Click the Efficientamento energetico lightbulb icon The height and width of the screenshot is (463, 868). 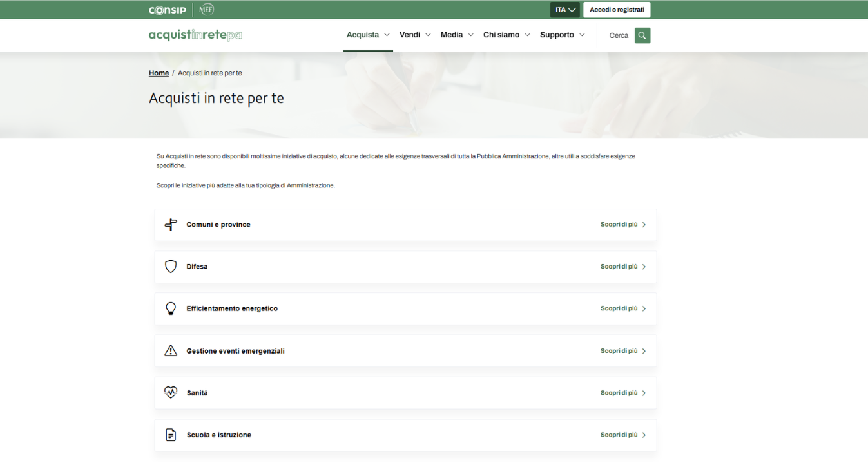tap(171, 308)
